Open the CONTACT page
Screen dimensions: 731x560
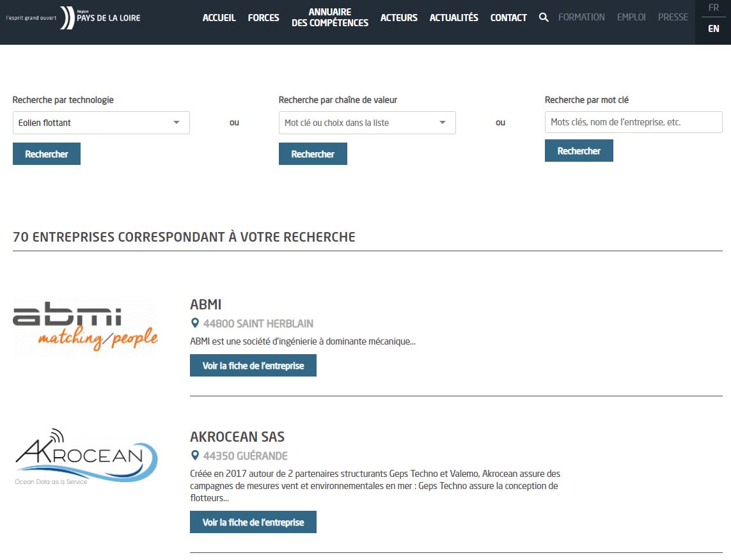[x=508, y=18]
